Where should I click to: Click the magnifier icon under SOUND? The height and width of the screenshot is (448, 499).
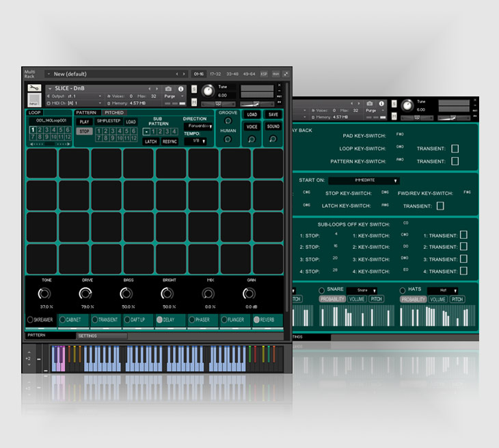click(273, 139)
